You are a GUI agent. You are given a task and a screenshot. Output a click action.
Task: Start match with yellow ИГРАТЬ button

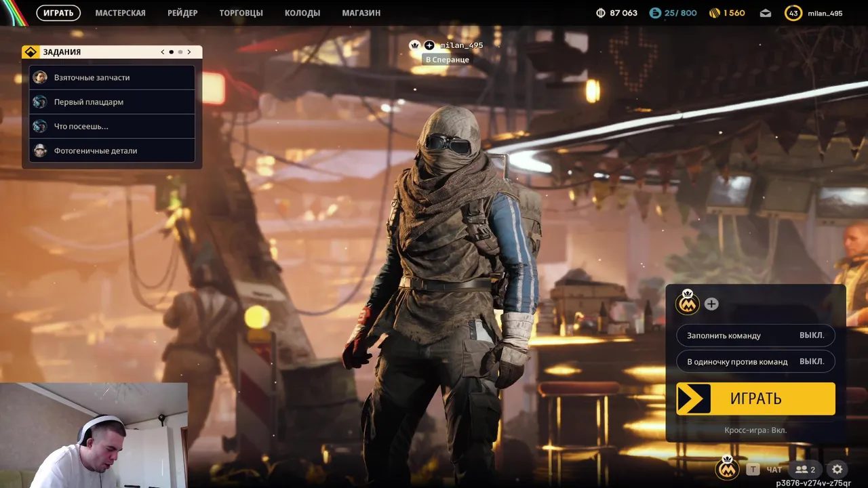pos(755,399)
